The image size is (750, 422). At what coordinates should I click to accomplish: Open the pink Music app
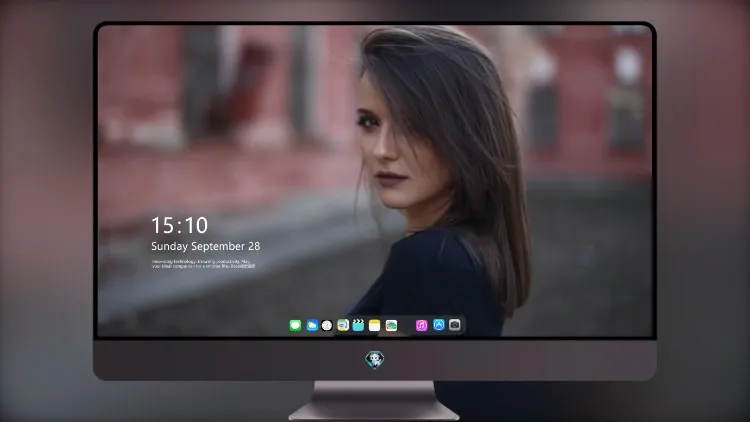tap(421, 325)
